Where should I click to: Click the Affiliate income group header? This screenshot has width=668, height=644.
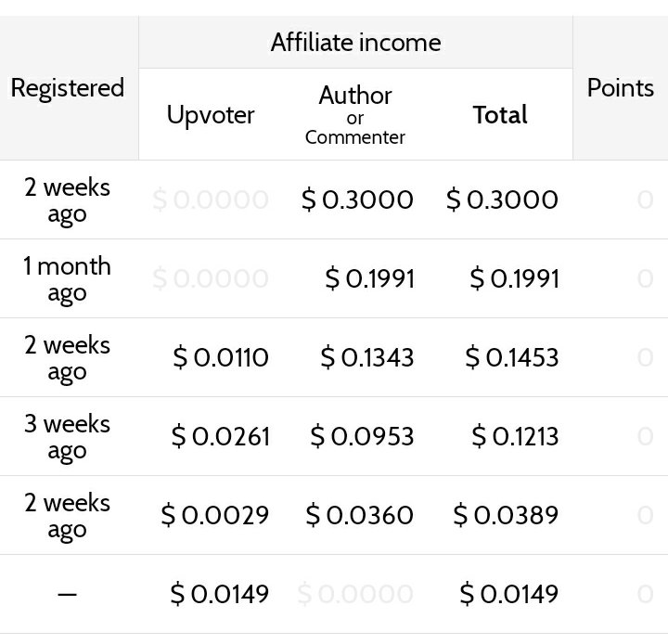point(355,42)
